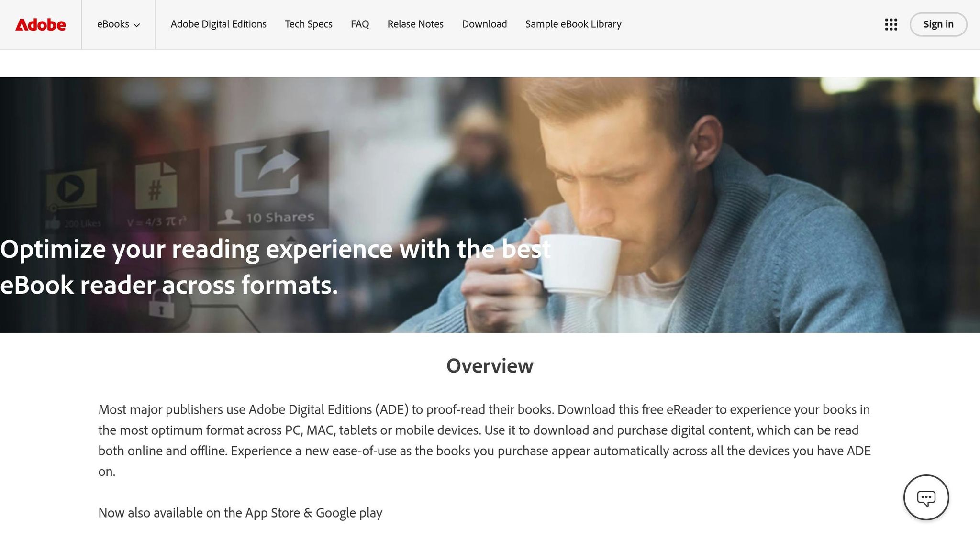The height and width of the screenshot is (551, 980).
Task: Expand the eBooks dropdown menu
Action: point(118,24)
